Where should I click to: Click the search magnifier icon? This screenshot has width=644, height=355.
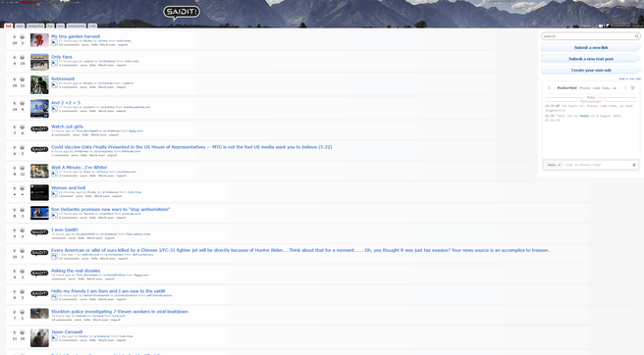click(636, 36)
